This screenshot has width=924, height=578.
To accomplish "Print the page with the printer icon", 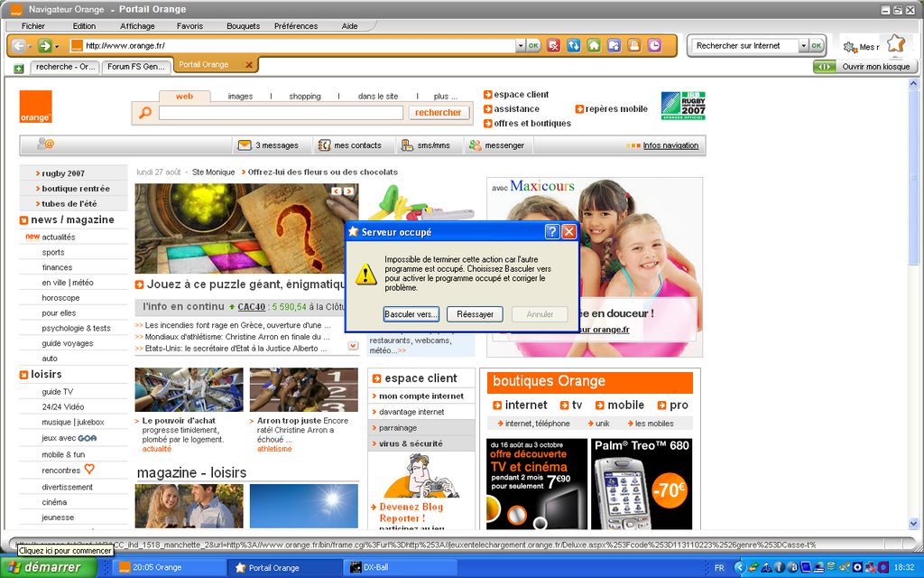I will click(634, 45).
